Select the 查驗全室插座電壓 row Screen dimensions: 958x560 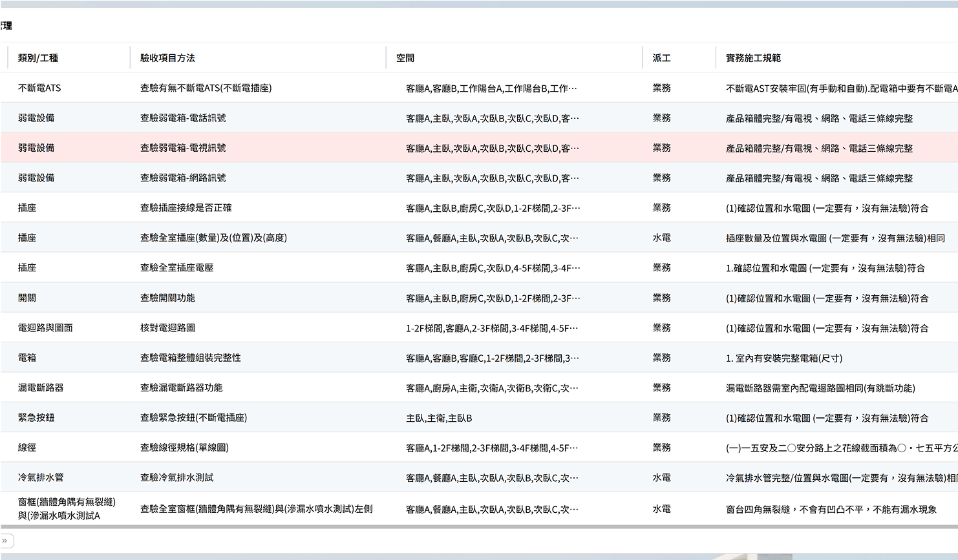click(176, 267)
